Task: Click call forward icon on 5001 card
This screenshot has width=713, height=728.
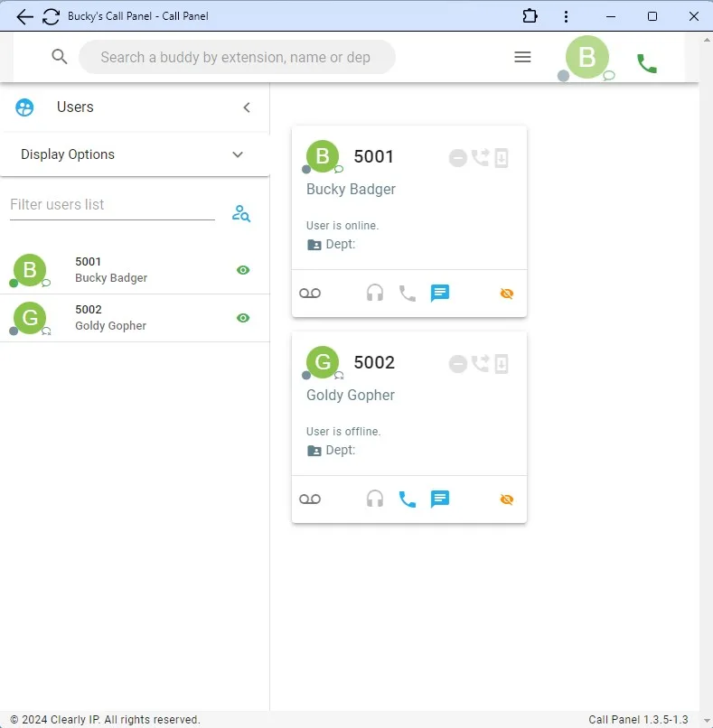Action: point(480,157)
